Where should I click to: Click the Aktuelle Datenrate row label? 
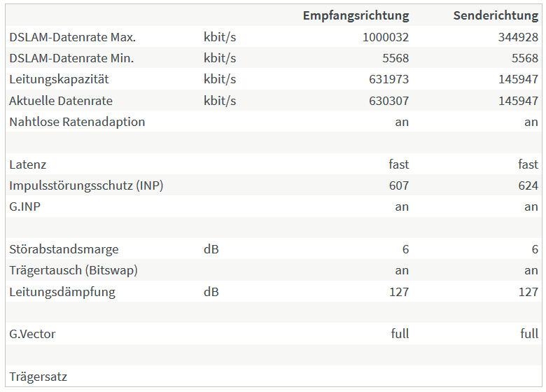(61, 101)
